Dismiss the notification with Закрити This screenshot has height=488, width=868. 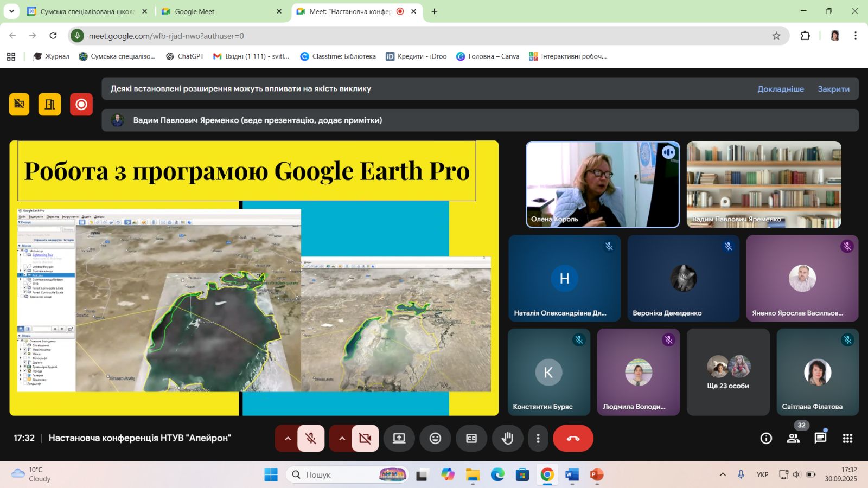click(833, 89)
